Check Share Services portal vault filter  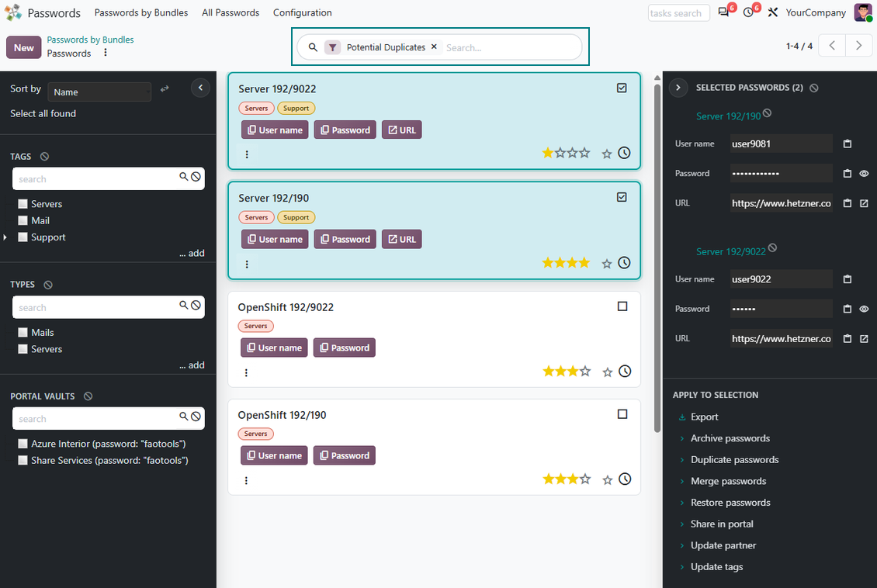point(23,460)
